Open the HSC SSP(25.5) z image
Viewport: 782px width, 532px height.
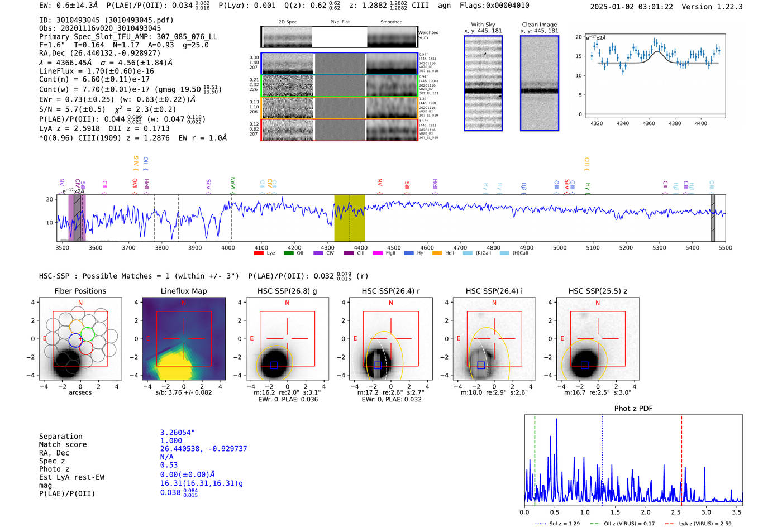(598, 339)
